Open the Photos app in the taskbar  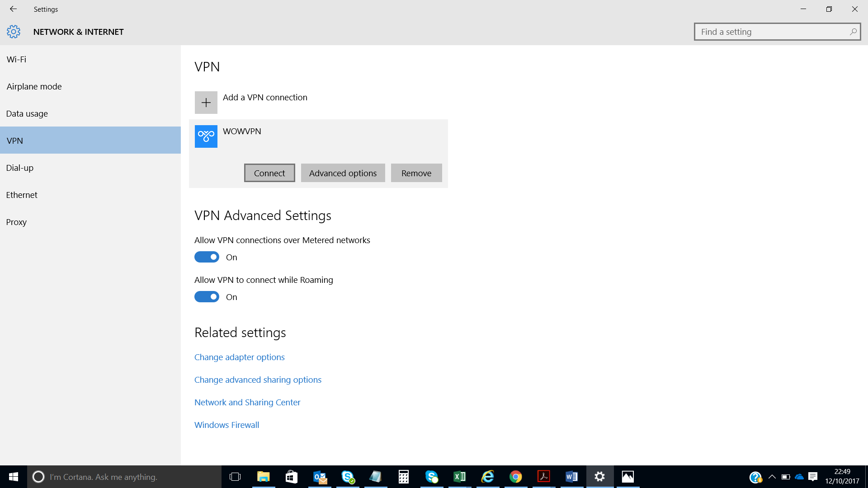628,477
